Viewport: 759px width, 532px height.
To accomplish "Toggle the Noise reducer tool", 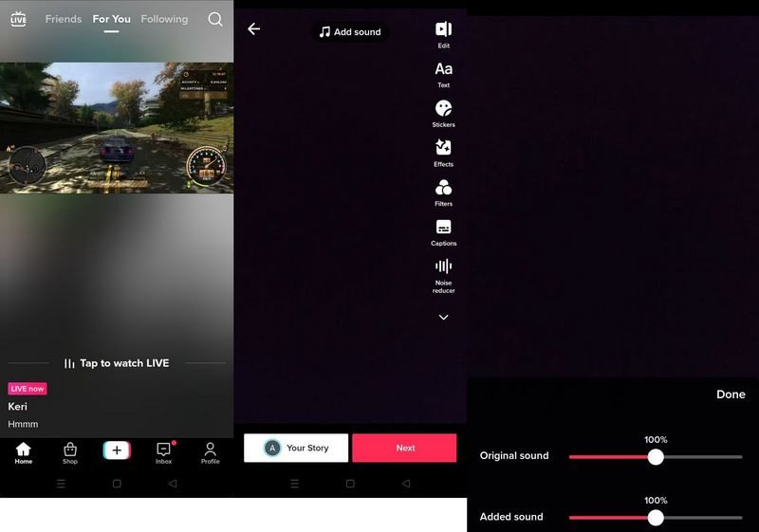I will pos(443,276).
